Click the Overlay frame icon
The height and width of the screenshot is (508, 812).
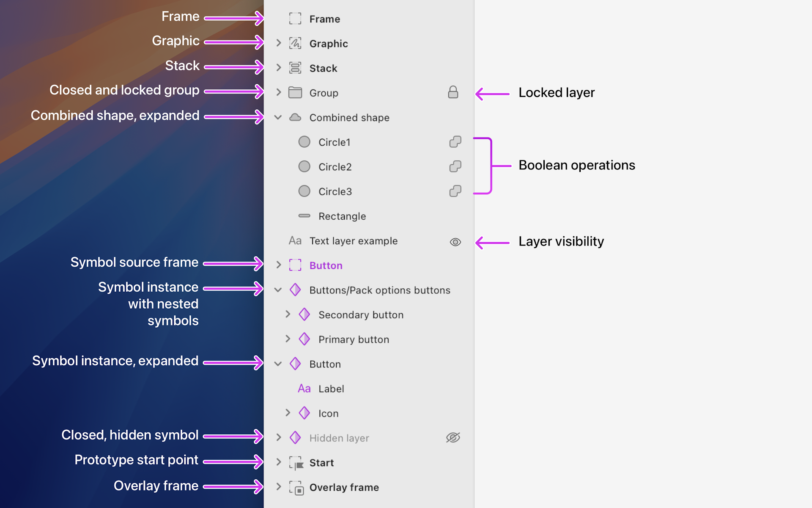pos(297,487)
